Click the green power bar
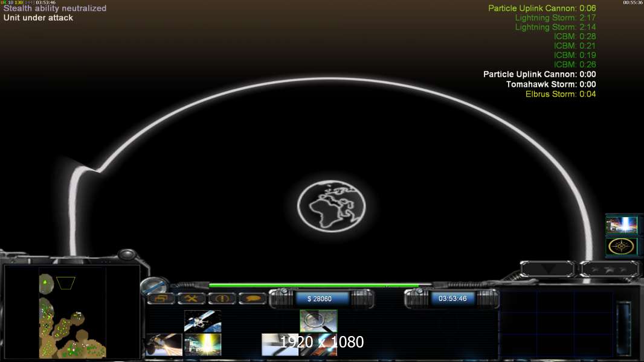 pyautogui.click(x=314, y=285)
